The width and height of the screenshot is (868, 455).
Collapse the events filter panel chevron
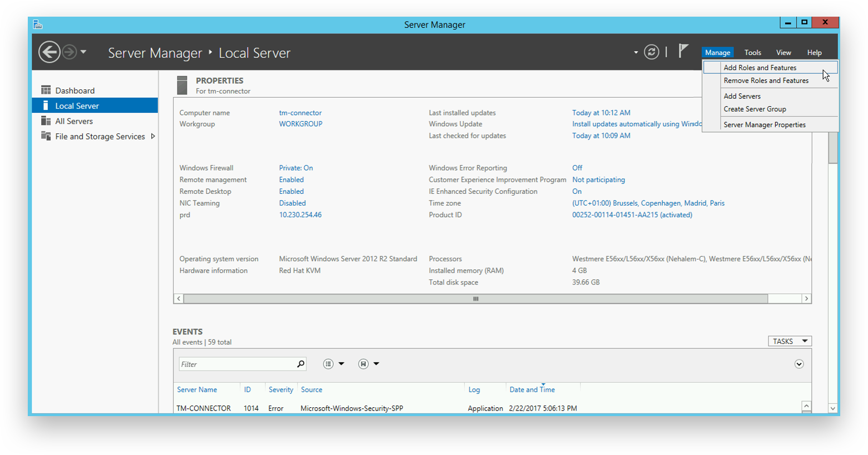799,364
